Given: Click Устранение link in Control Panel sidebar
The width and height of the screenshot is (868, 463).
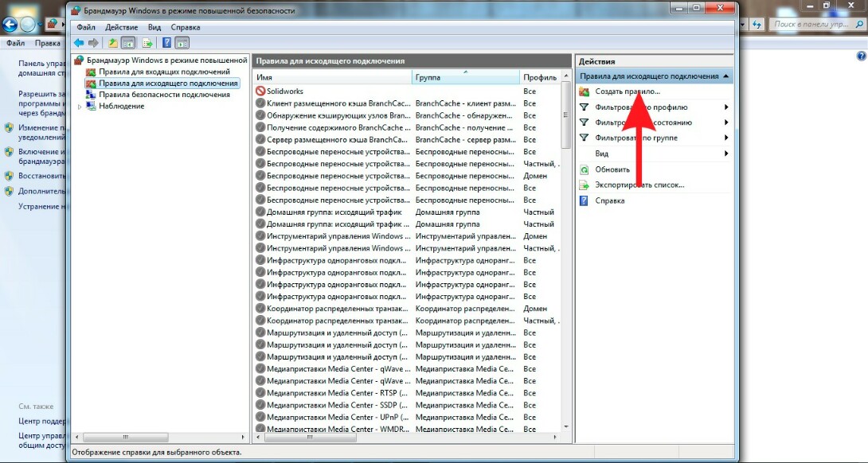Looking at the screenshot, I should pyautogui.click(x=41, y=206).
